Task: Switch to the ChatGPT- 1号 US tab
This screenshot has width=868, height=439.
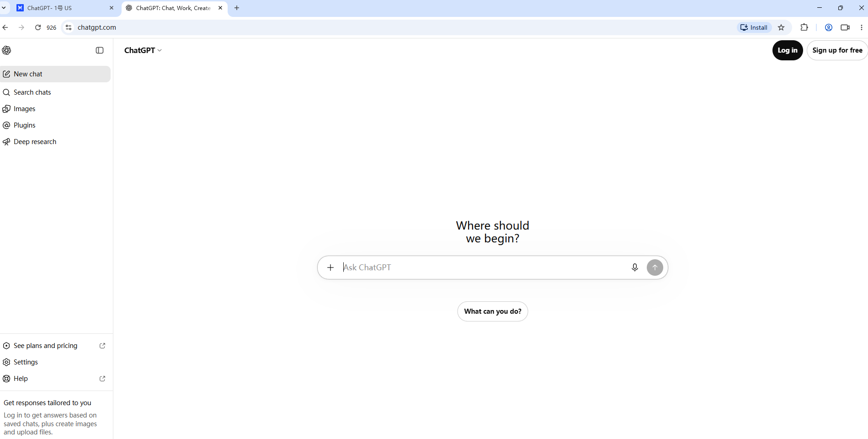Action: coord(64,8)
